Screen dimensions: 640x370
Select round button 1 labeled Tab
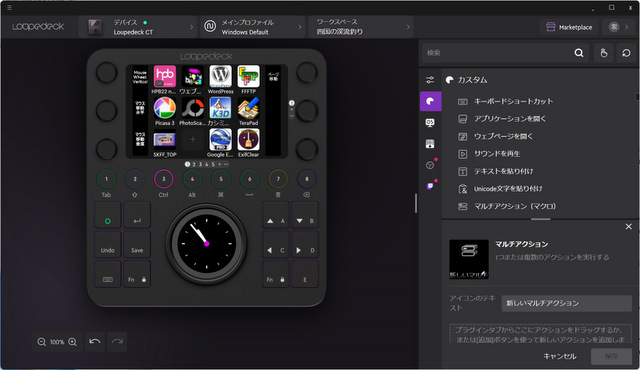point(107,179)
